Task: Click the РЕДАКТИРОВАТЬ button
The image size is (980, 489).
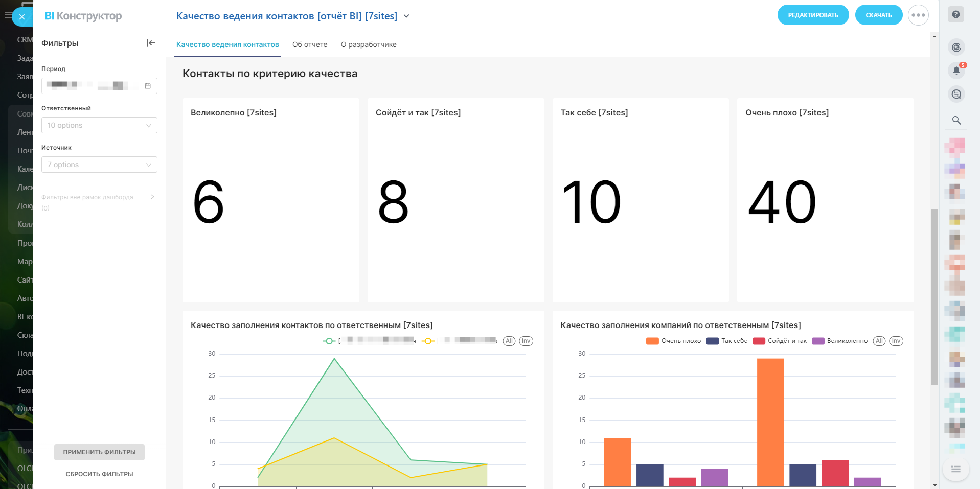Action: [x=813, y=15]
